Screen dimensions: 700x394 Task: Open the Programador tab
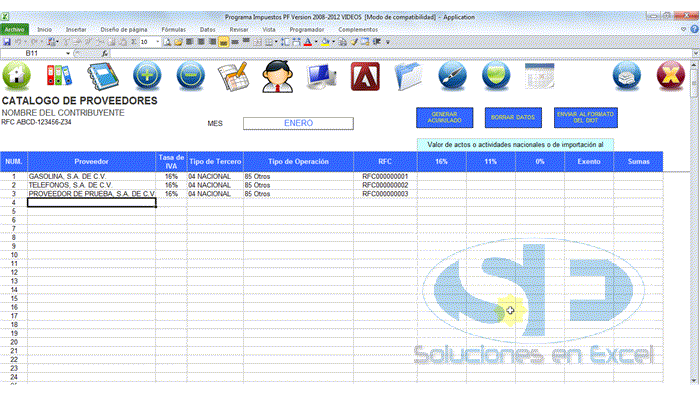307,29
